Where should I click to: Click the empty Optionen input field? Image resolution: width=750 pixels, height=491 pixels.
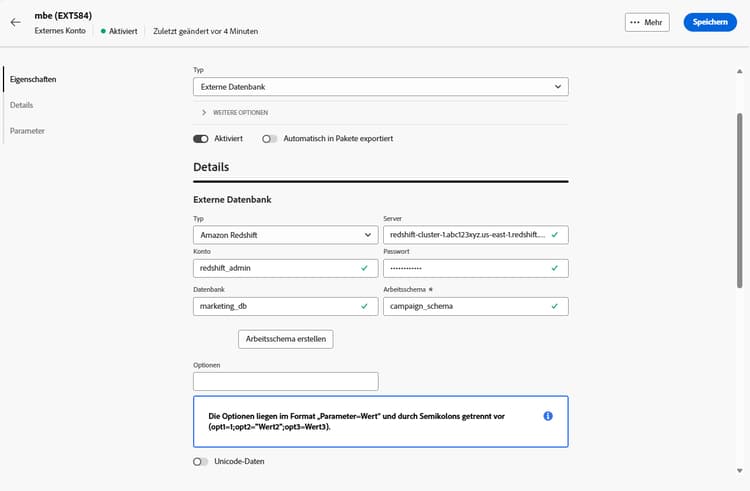[x=286, y=382]
